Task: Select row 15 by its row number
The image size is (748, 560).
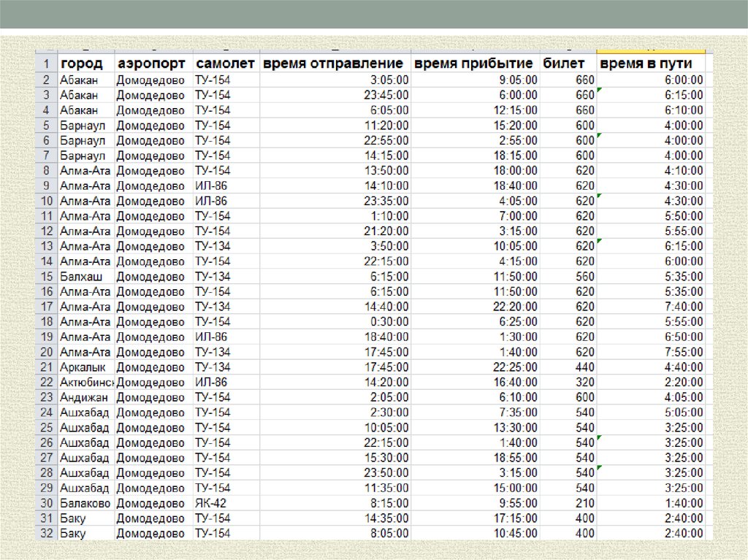Action: (46, 277)
